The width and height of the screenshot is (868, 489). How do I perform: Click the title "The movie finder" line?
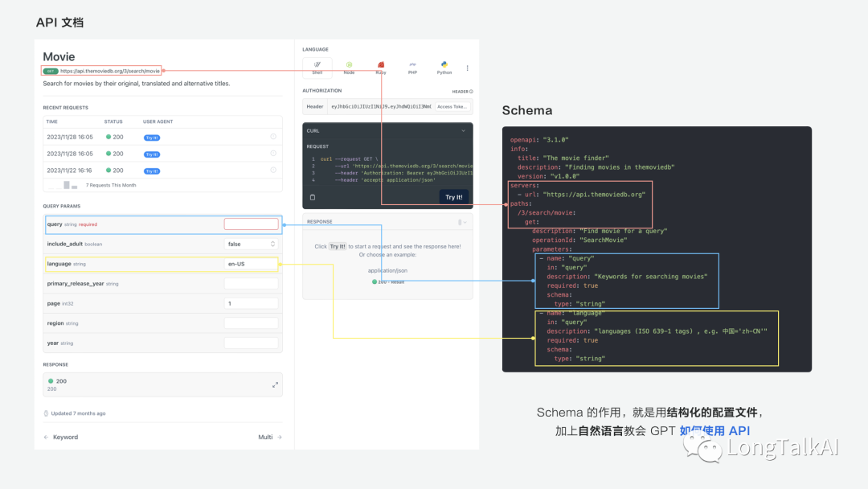pos(563,158)
